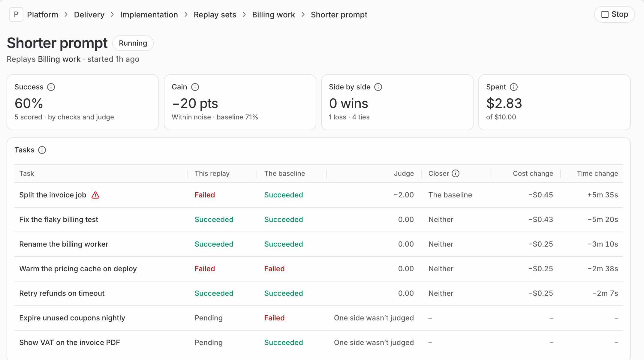Screen dimensions: 644x360
Task: Go to Platform in the breadcrumb
Action: click(x=43, y=15)
